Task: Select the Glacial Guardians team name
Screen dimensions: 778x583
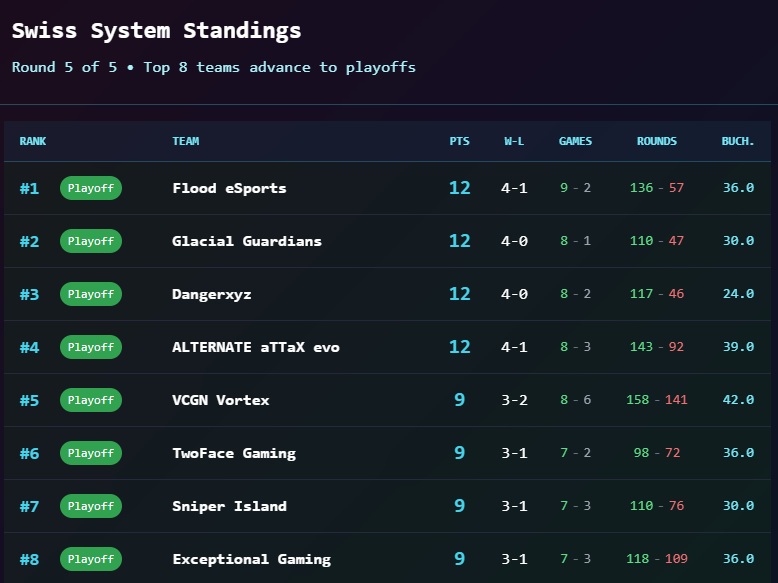Action: tap(247, 241)
